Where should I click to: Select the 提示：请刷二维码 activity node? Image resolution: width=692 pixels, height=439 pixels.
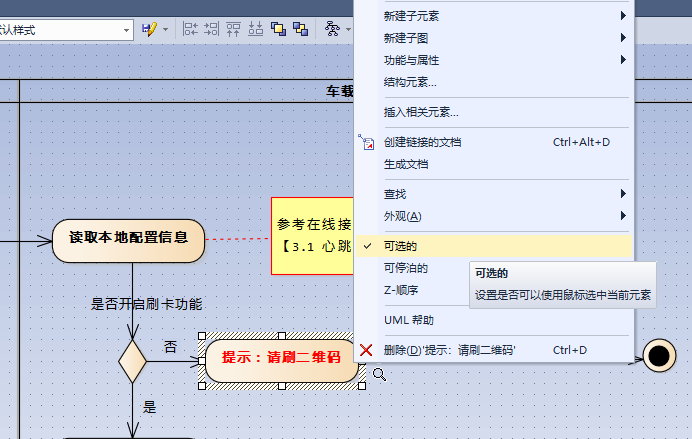pyautogui.click(x=282, y=360)
